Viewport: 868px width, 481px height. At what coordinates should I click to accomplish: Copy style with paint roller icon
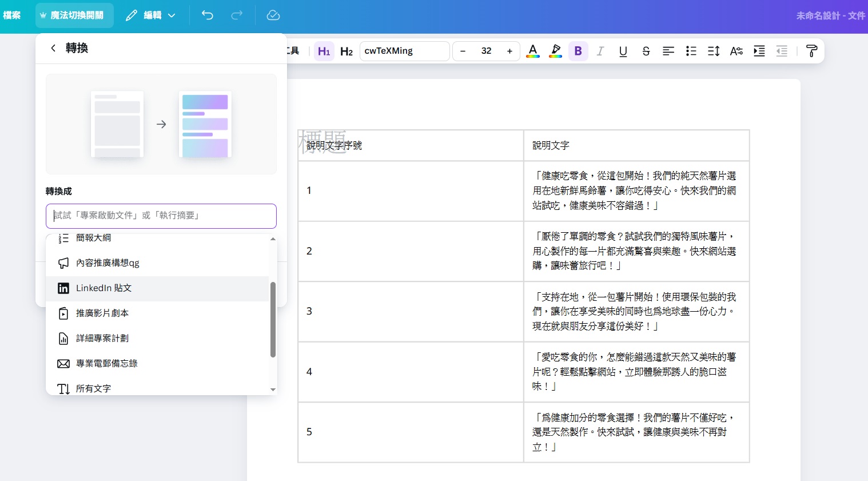tap(811, 51)
